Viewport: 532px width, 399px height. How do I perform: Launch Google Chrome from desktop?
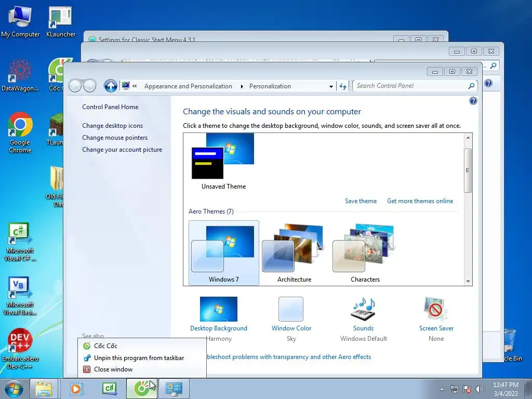pos(20,132)
